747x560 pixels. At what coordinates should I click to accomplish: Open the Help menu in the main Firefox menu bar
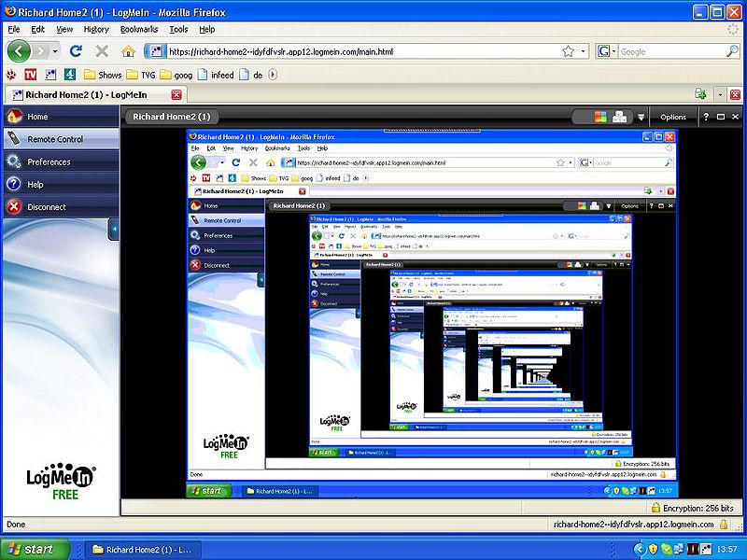[206, 30]
